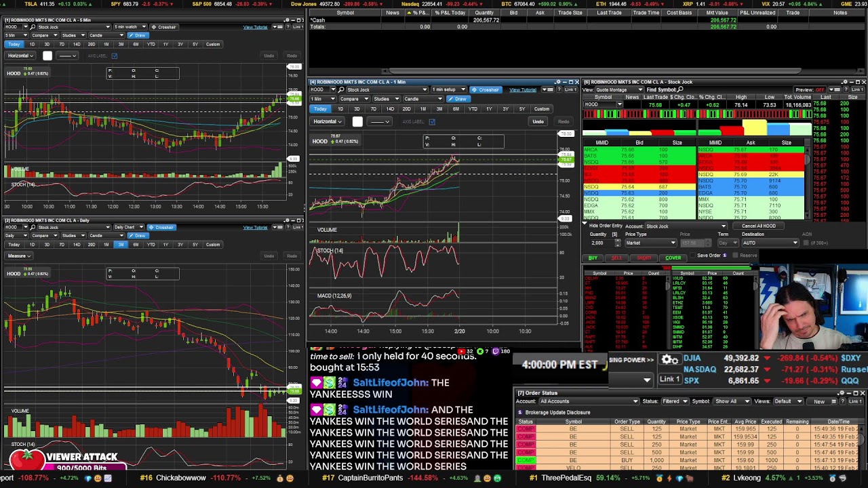The image size is (868, 488).
Task: Expand Studies dropdown in 1 Min chart
Action: coord(386,99)
